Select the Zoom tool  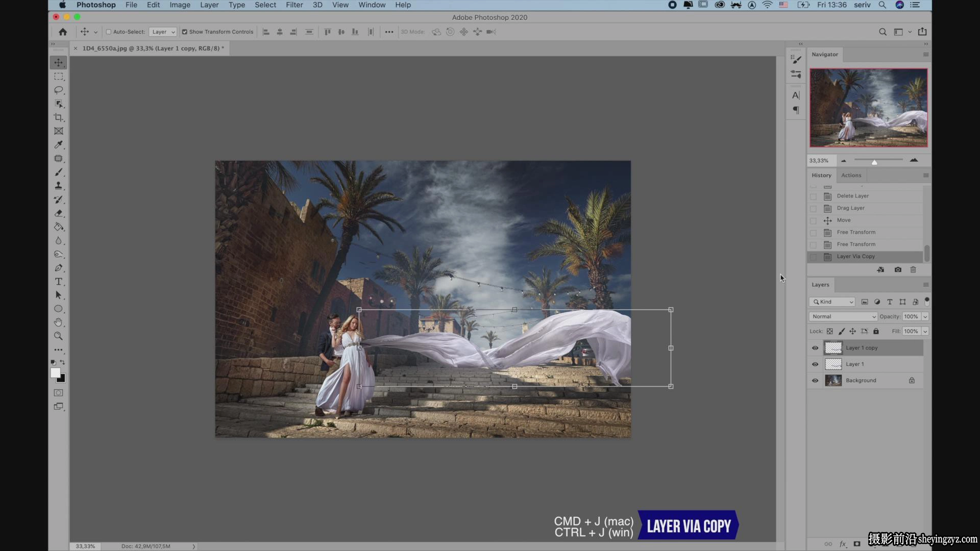pos(59,336)
